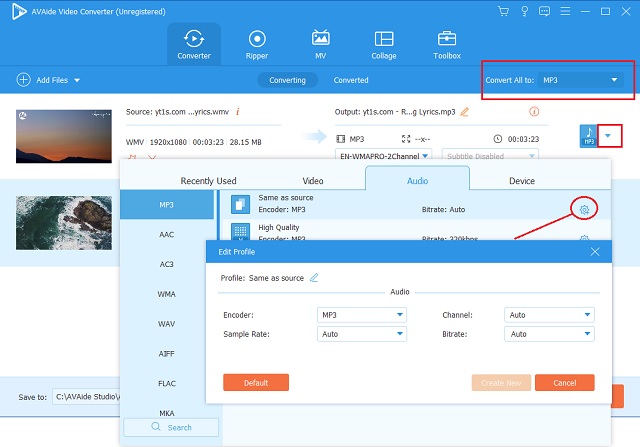Click the format Search field
640x447 pixels.
coord(171,427)
